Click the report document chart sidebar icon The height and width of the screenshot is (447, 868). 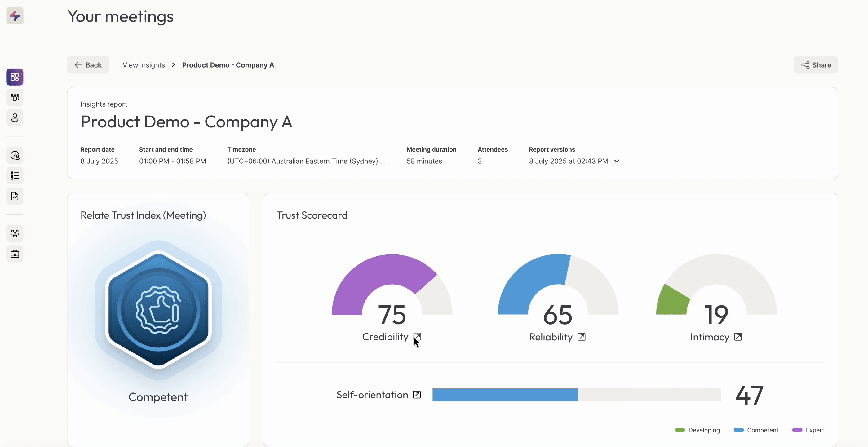(15, 196)
